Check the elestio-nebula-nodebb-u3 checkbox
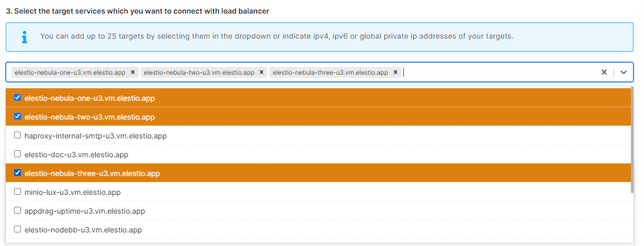This screenshot has height=246, width=644. coord(18,229)
